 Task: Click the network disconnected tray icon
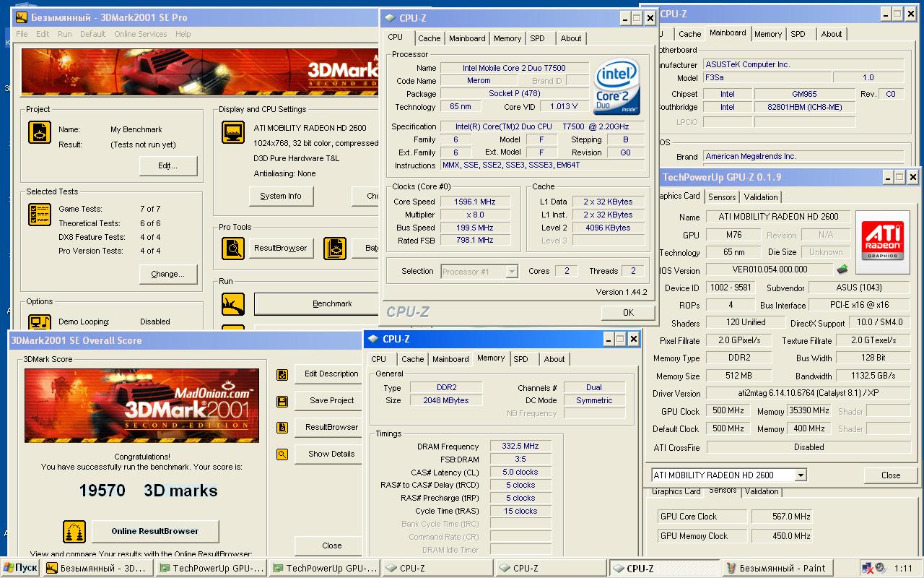[x=867, y=569]
